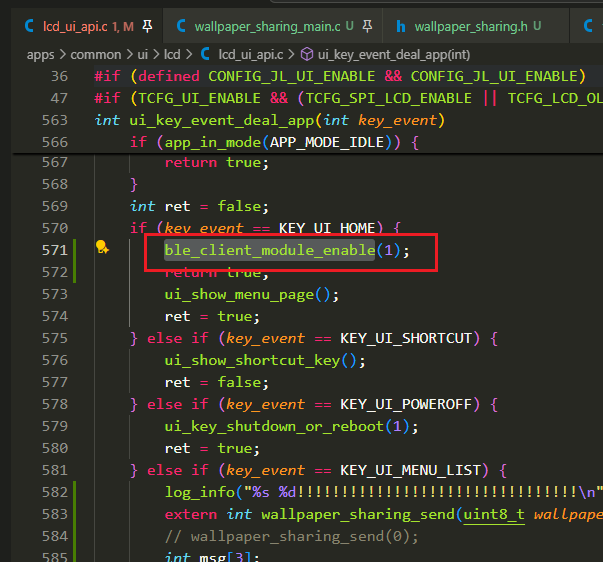
Task: Click the C file icon on lcd_ui_api.c tab
Action: click(29, 27)
